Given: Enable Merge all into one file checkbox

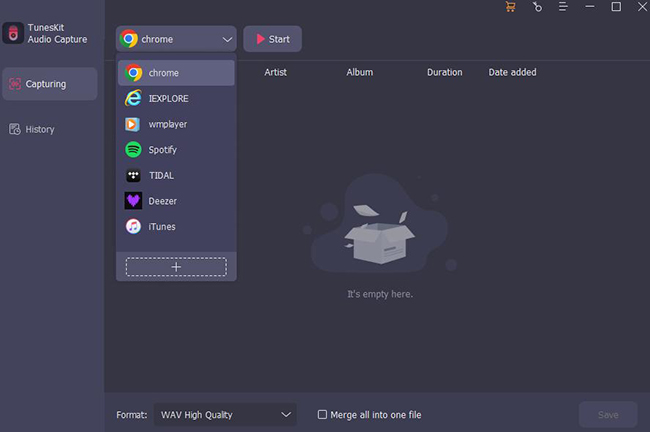Looking at the screenshot, I should pyautogui.click(x=322, y=415).
